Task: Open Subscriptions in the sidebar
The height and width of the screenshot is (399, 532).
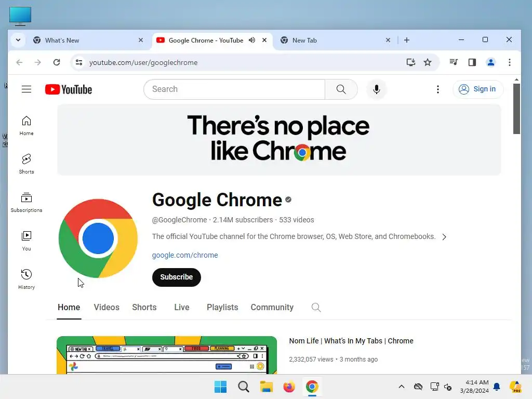Action: 26,203
